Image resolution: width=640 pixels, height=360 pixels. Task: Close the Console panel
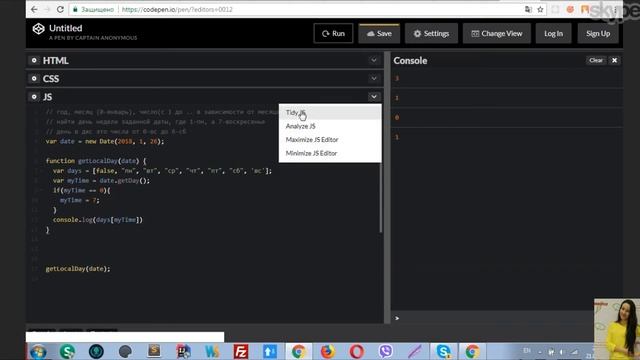pos(614,60)
